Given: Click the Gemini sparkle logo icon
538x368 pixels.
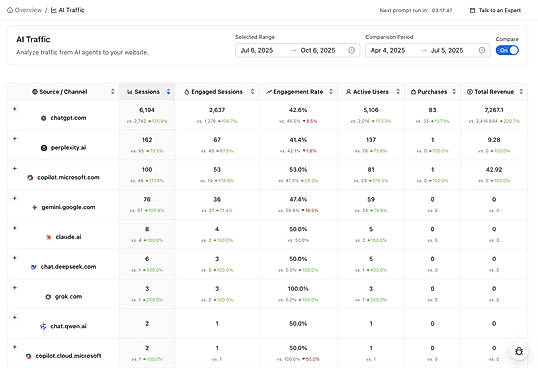Looking at the screenshot, I should tap(34, 207).
